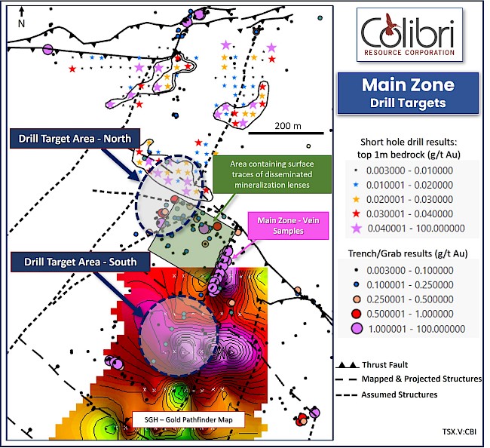Click the Thrust Fault triangle symbol

tap(348, 365)
